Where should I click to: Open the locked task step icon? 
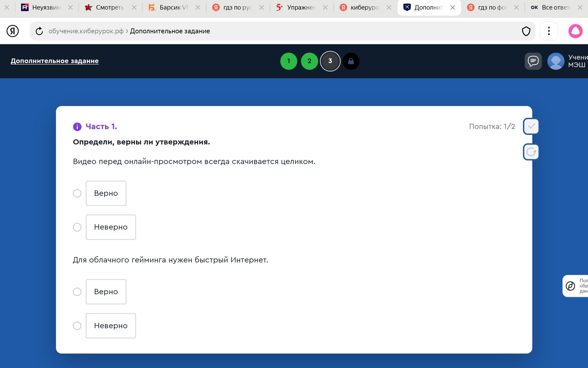tap(351, 61)
